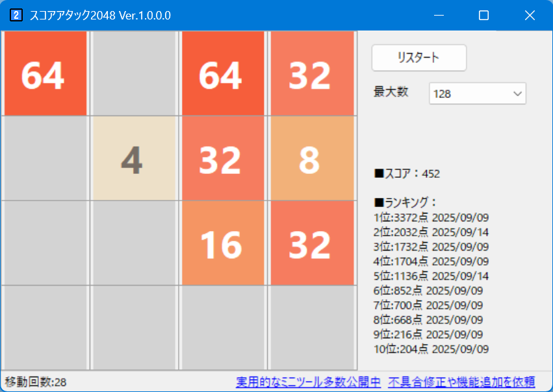Click the 64 tile in the top-left corner
Viewport: 553px width, 392px height.
click(45, 73)
